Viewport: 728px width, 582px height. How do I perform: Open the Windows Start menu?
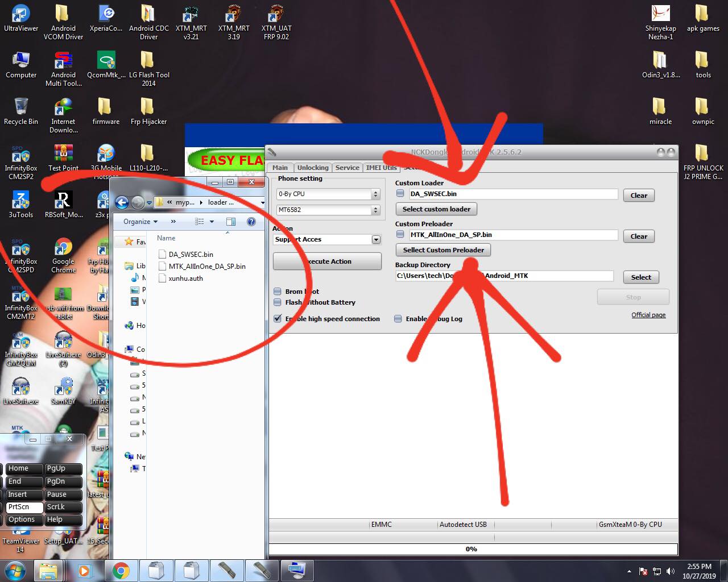click(x=15, y=570)
